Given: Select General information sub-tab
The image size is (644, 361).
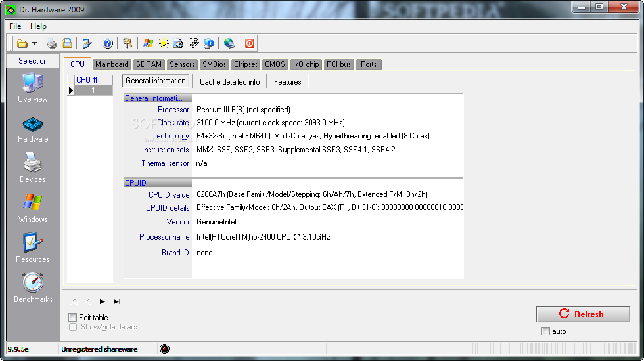Looking at the screenshot, I should [x=156, y=81].
